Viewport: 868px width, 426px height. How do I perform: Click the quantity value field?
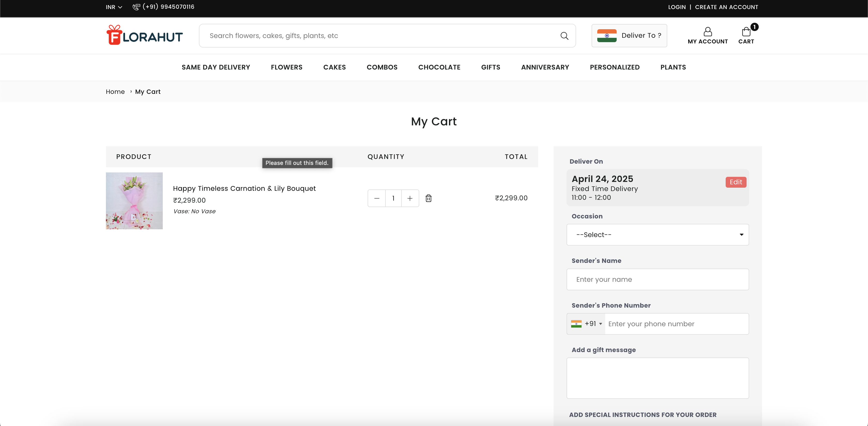(x=393, y=198)
